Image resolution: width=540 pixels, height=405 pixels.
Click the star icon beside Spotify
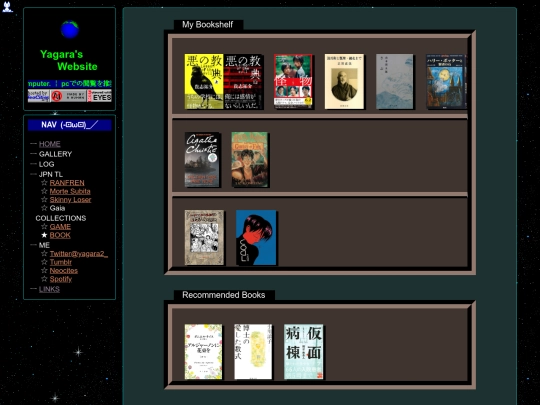point(44,279)
